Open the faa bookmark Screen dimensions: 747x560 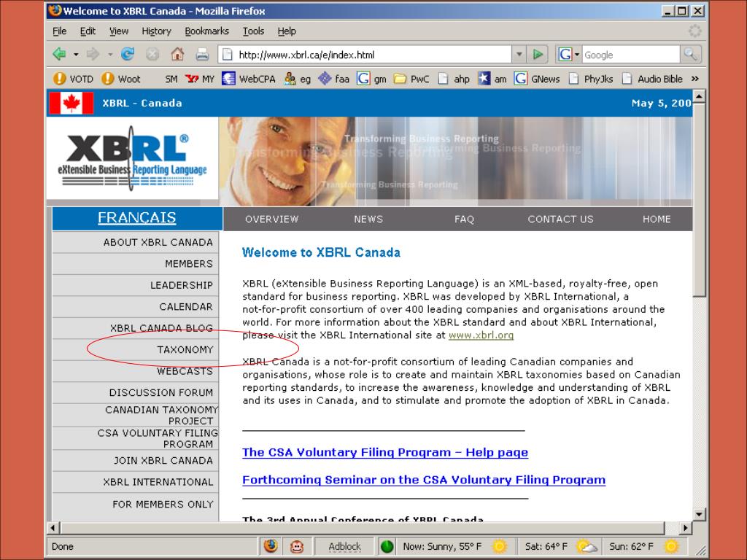click(x=334, y=79)
